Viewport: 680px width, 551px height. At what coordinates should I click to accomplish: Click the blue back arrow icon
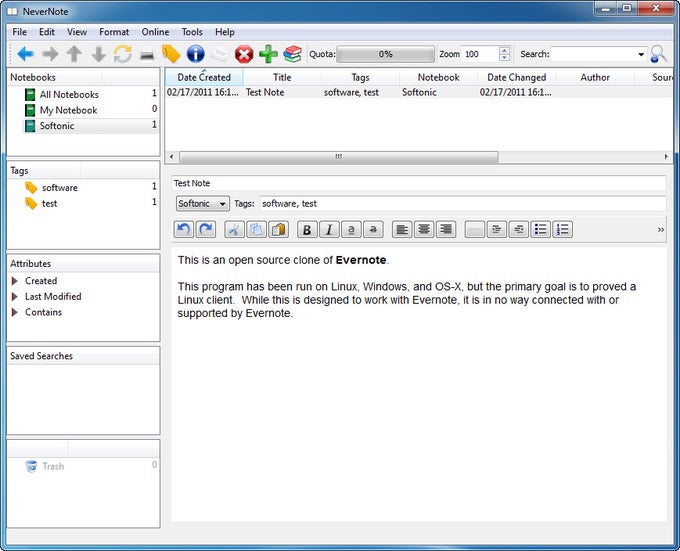26,54
